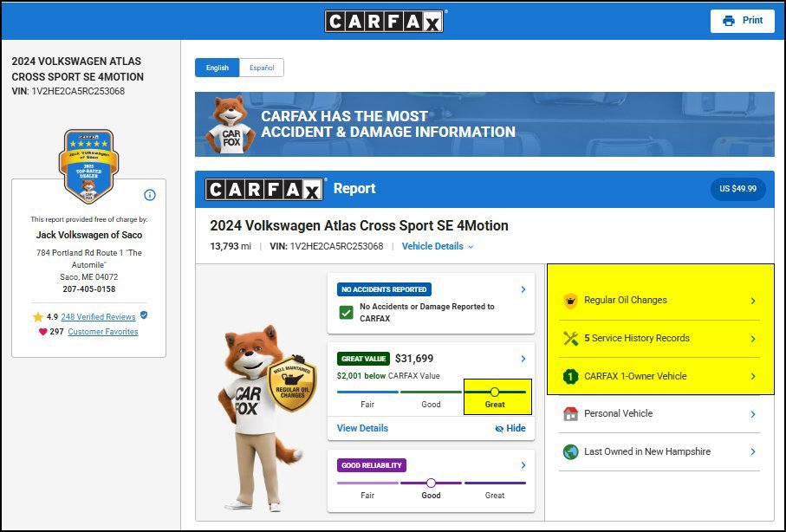Click the $31,699 price text

pos(414,359)
